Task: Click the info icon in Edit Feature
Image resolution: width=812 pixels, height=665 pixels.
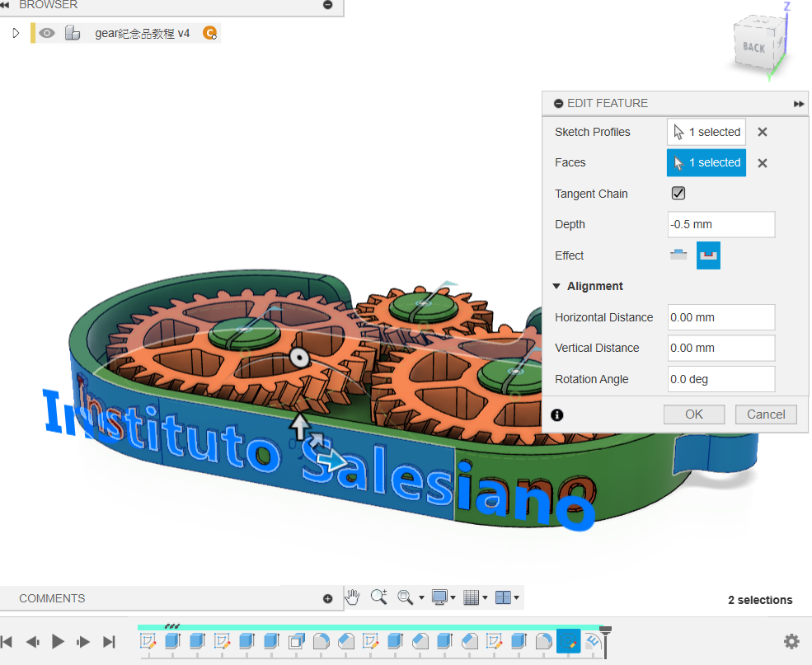Action: [x=557, y=414]
